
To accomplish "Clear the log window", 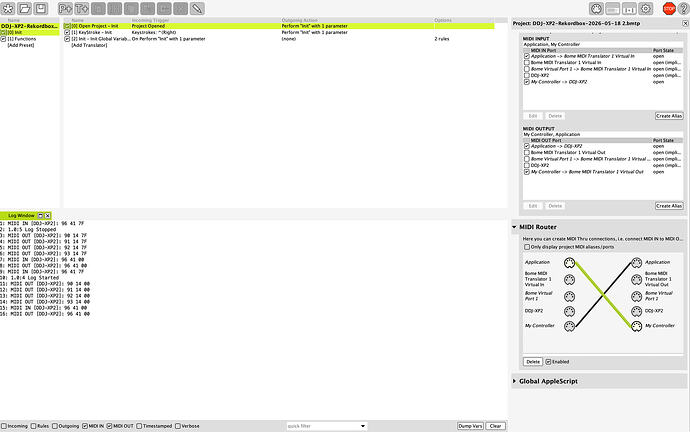I will 495,426.
